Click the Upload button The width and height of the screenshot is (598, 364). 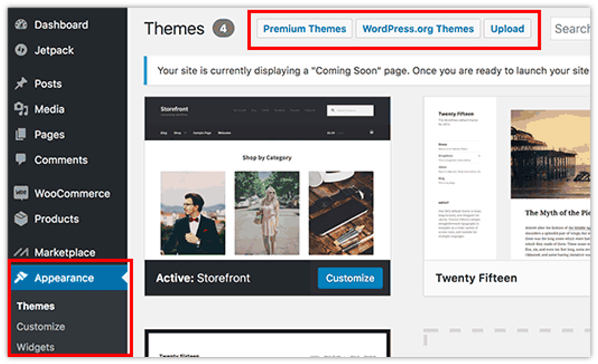(507, 29)
